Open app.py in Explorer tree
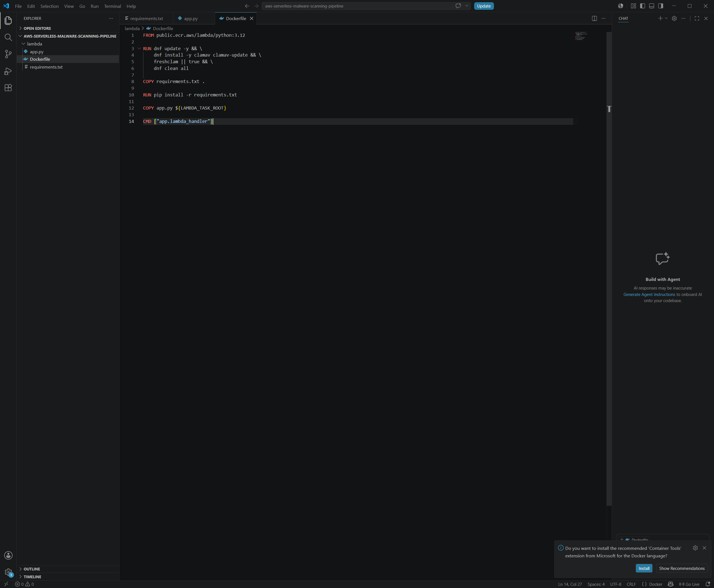The width and height of the screenshot is (714, 588). coord(68,52)
